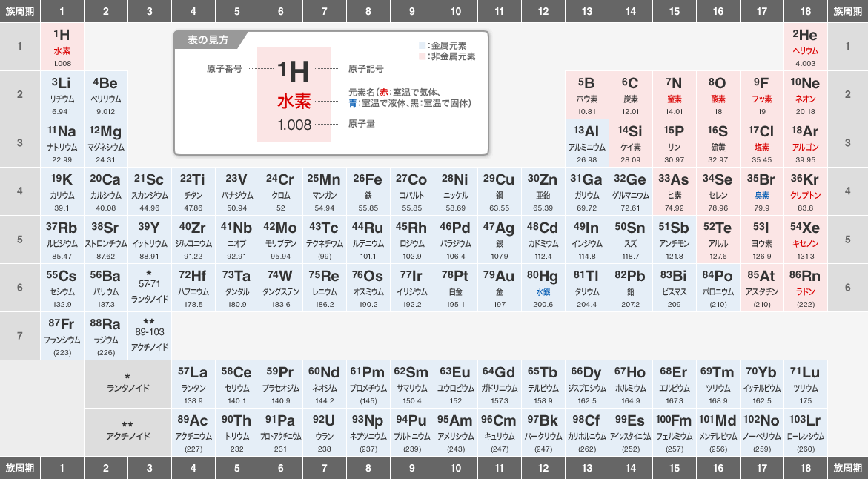Click period 4 row header on left

pyautogui.click(x=20, y=191)
